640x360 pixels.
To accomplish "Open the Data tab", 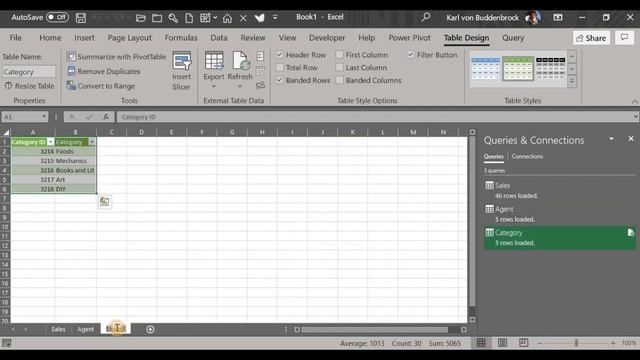I will click(219, 38).
